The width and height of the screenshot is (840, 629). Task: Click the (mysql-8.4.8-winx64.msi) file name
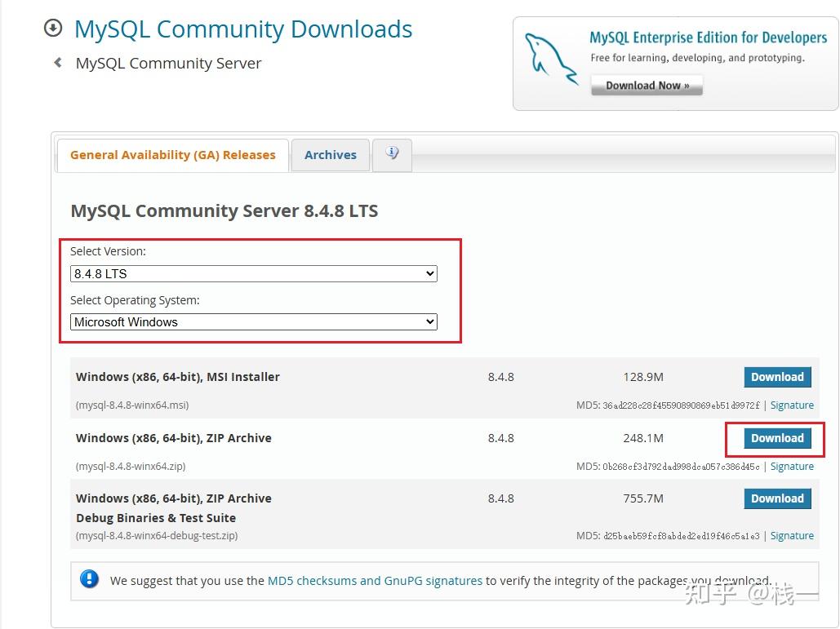tap(132, 405)
